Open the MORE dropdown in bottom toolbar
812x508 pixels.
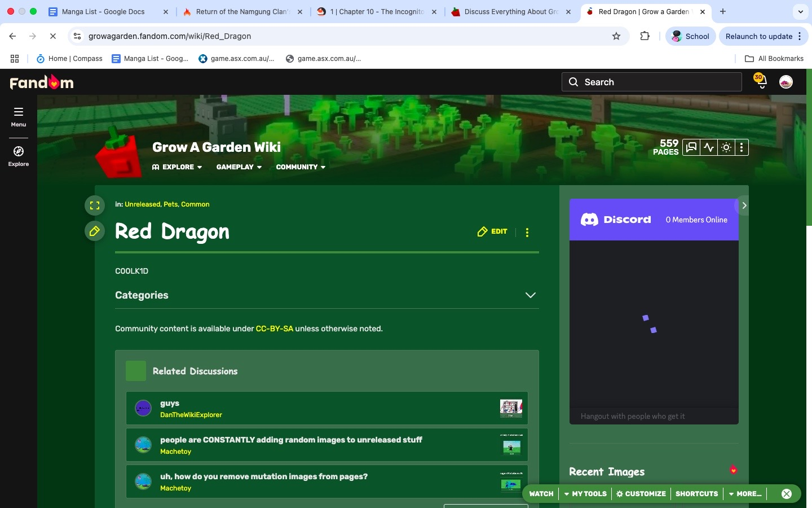pos(745,494)
